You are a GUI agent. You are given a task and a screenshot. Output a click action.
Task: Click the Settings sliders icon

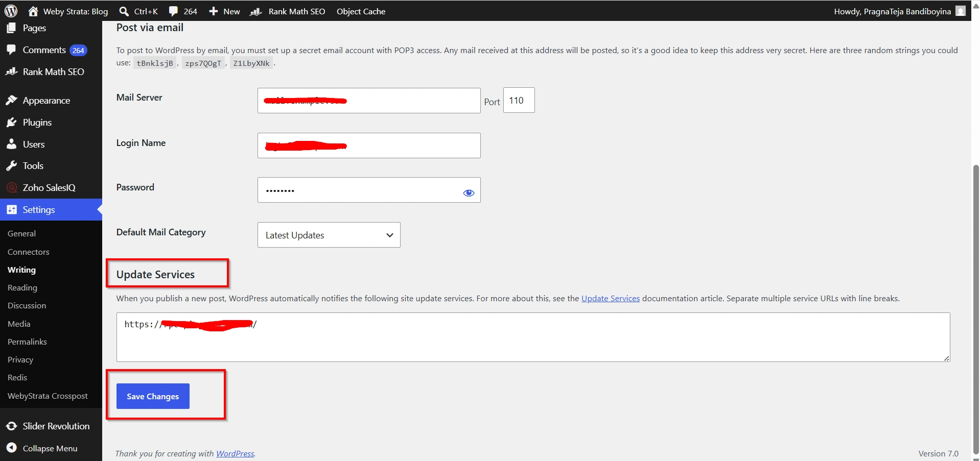click(11, 209)
